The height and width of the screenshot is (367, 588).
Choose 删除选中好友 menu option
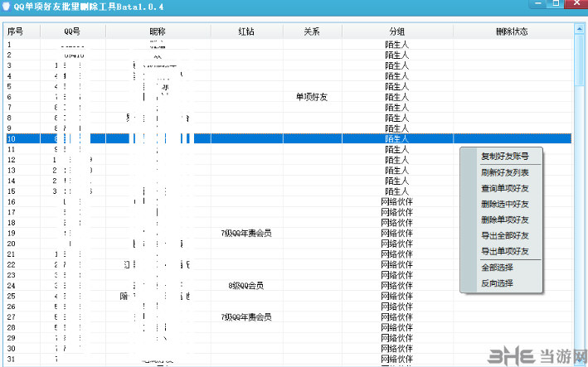pos(504,204)
